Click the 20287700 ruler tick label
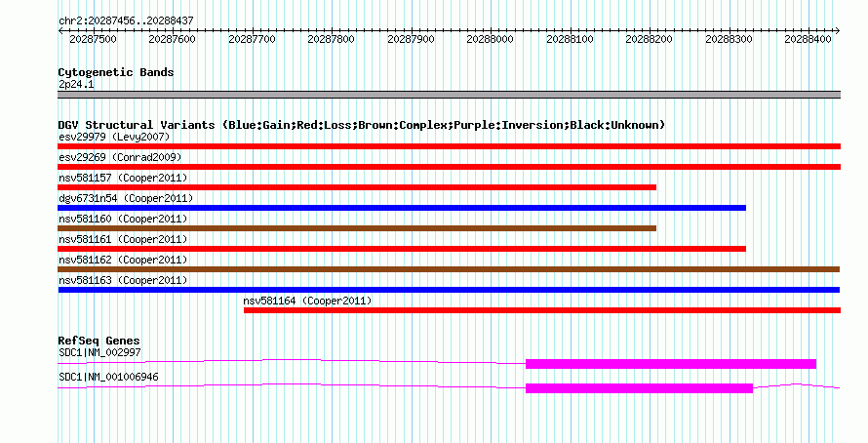This screenshot has width=868, height=443. point(252,39)
